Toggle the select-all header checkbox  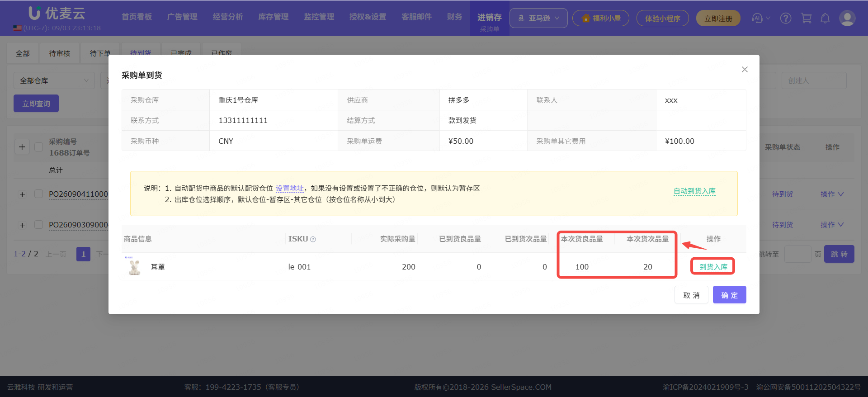pyautogui.click(x=39, y=147)
